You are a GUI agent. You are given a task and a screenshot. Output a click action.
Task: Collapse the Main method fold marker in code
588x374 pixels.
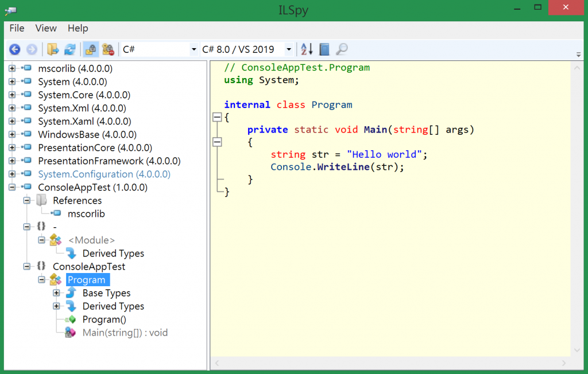coord(217,142)
